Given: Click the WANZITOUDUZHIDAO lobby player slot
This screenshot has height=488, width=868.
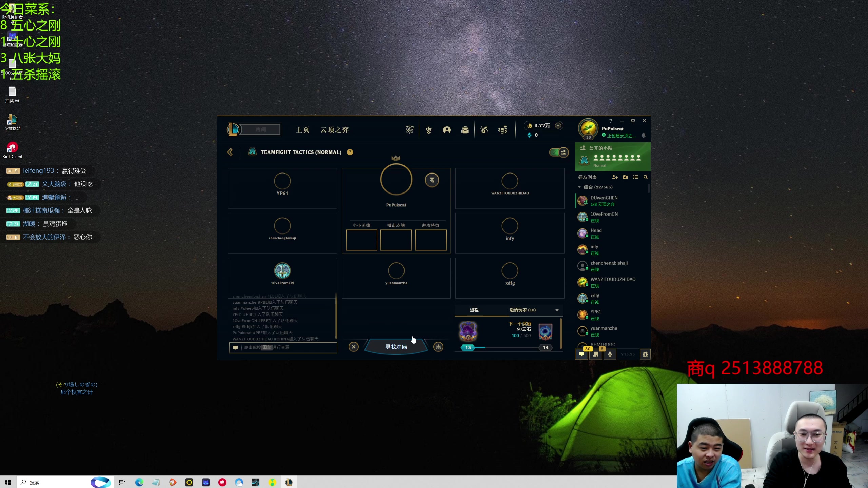Looking at the screenshot, I should [510, 188].
